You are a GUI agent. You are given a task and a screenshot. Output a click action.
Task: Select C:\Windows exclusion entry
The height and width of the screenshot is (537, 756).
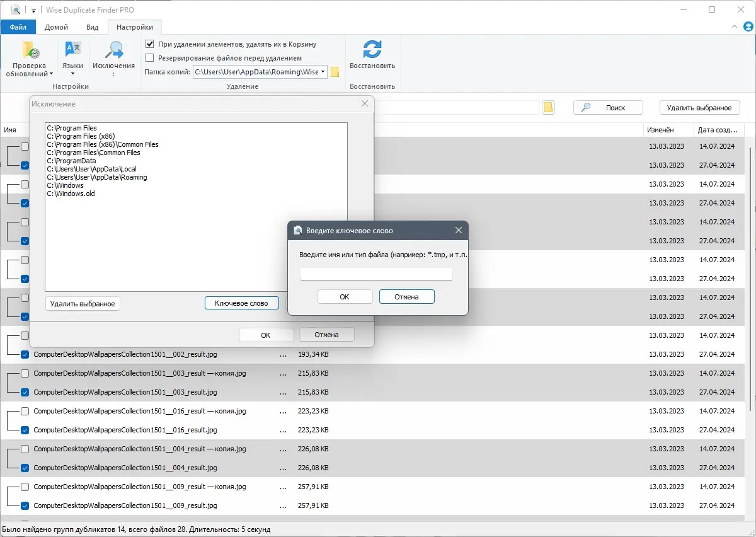65,185
